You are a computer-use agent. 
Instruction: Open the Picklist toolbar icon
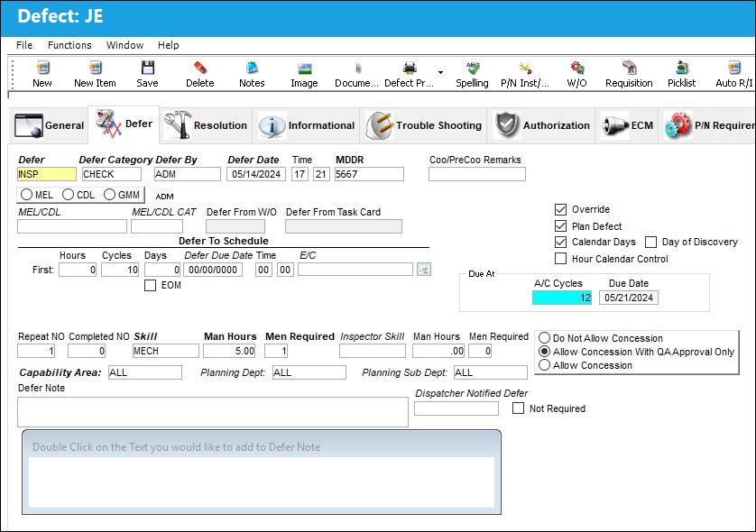coord(682,68)
